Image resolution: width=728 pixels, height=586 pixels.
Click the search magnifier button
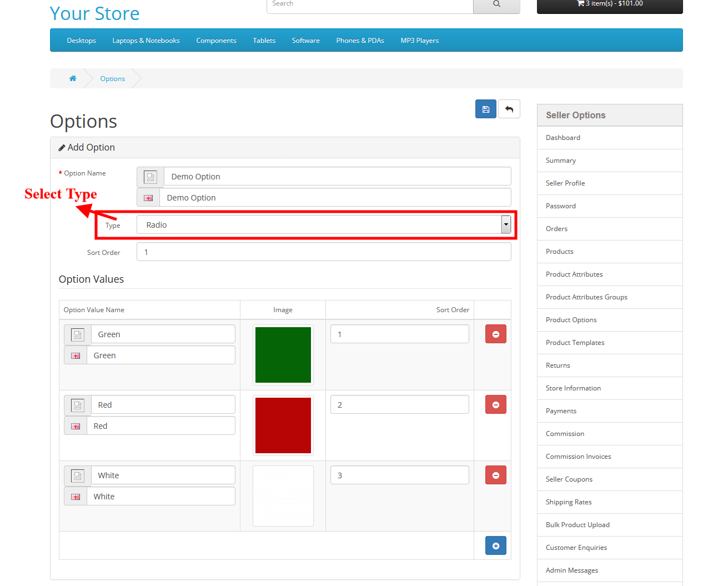click(496, 5)
